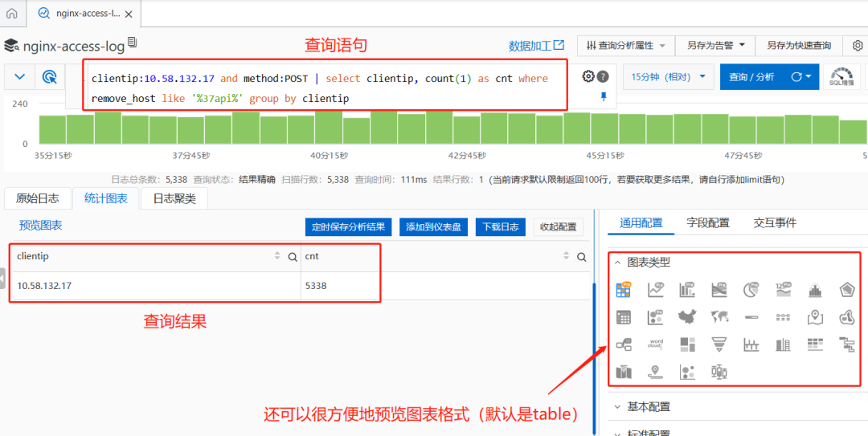Select the plain gray table chart icon

pyautogui.click(x=624, y=317)
